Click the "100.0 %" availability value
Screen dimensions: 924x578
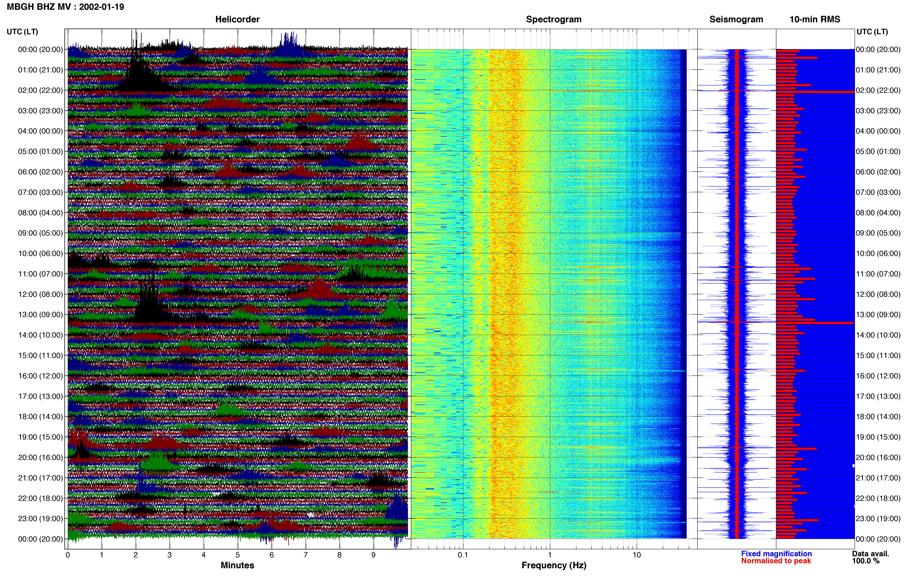(865, 561)
